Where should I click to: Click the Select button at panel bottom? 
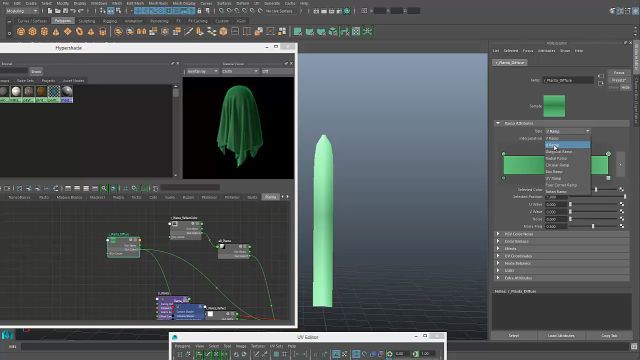(513, 336)
